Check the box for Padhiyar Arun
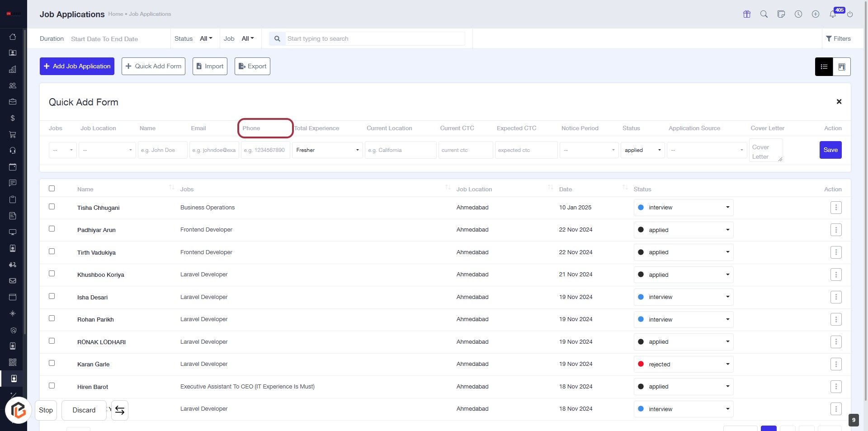Viewport: 868px width, 431px height. click(52, 229)
